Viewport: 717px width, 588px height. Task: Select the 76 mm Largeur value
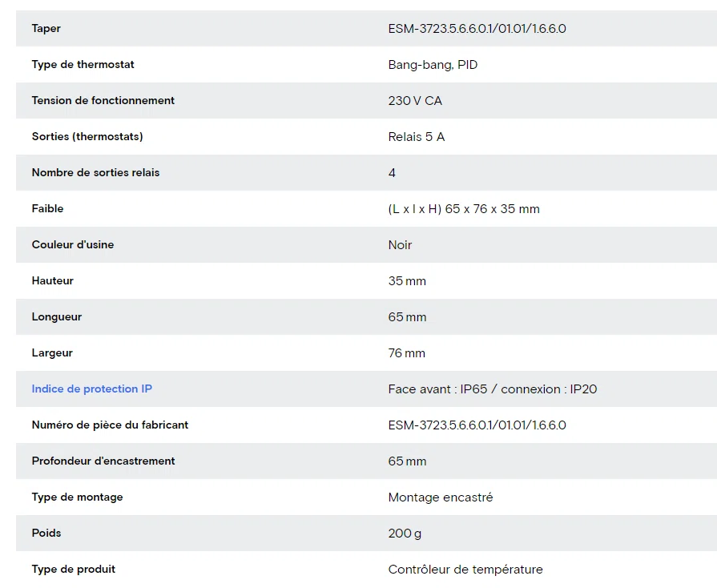(x=406, y=353)
